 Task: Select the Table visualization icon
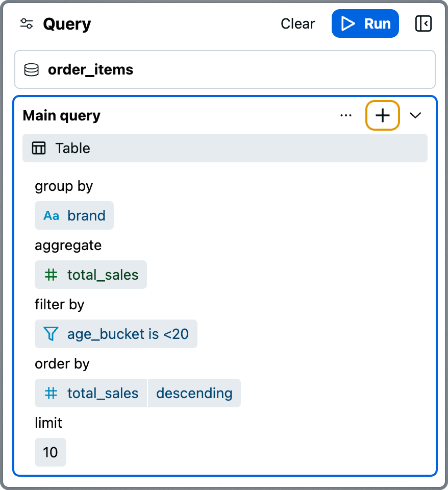point(39,148)
